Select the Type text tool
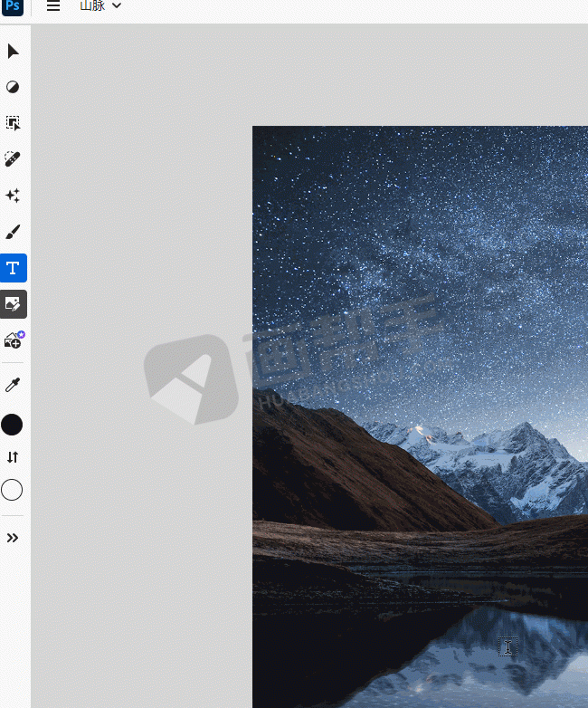This screenshot has height=708, width=588. (x=14, y=268)
